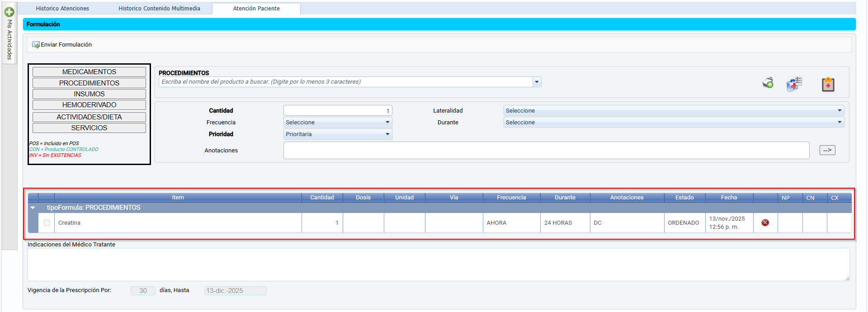
Task: Click the Estado column header
Action: 684,198
